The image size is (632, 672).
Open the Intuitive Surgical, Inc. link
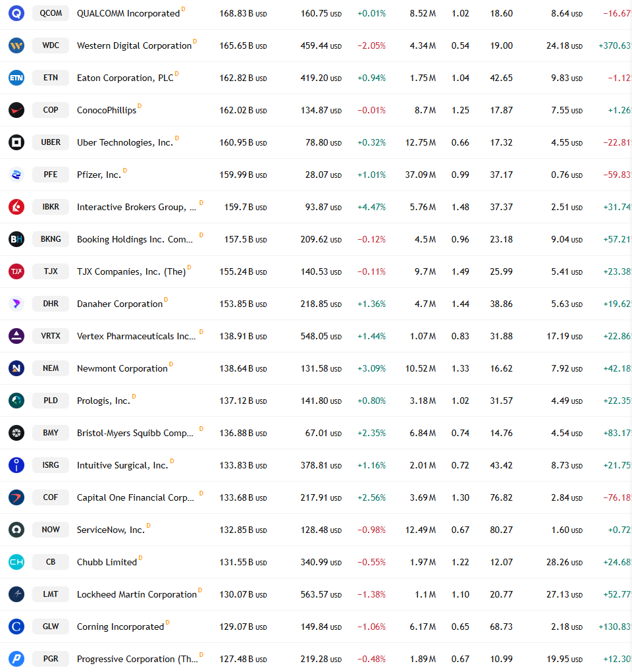tap(122, 465)
